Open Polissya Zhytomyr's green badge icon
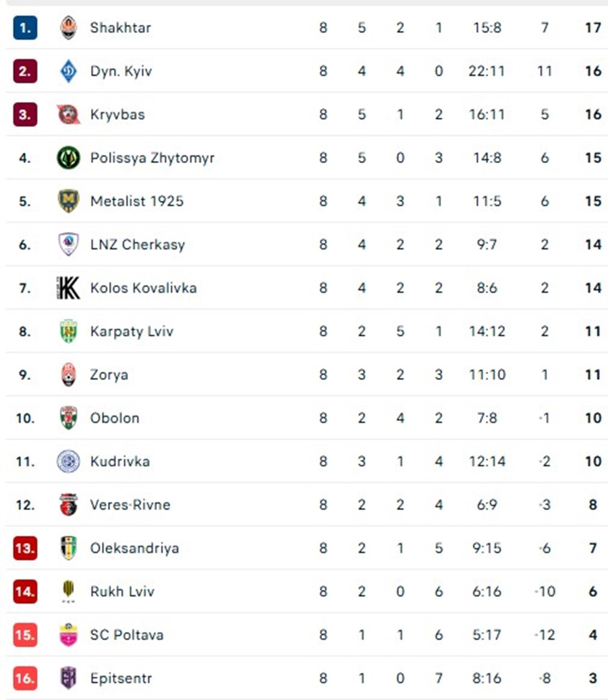 pyautogui.click(x=68, y=158)
